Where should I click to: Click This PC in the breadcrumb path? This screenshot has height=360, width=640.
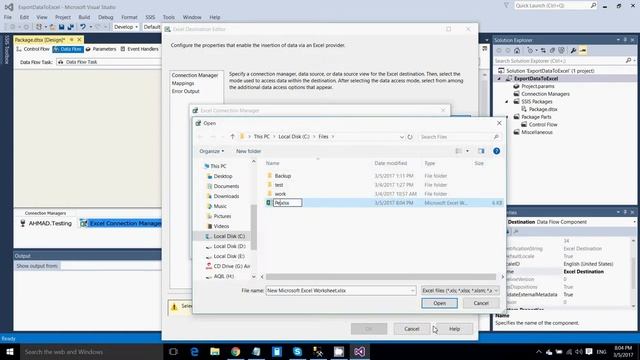click(261, 137)
